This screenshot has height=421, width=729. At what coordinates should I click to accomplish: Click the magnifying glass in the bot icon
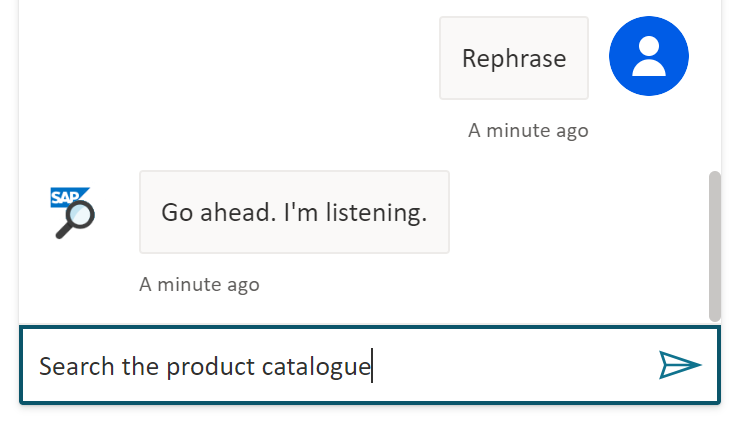tap(76, 219)
